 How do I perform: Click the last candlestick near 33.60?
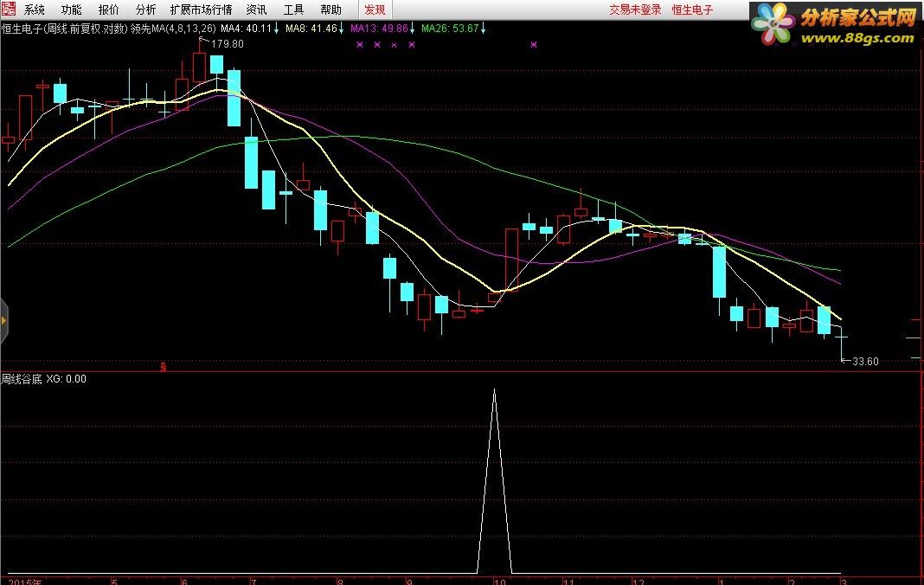[841, 345]
